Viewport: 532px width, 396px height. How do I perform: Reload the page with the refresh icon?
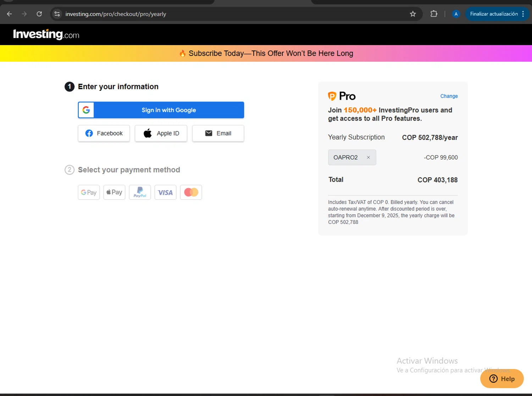pos(39,14)
